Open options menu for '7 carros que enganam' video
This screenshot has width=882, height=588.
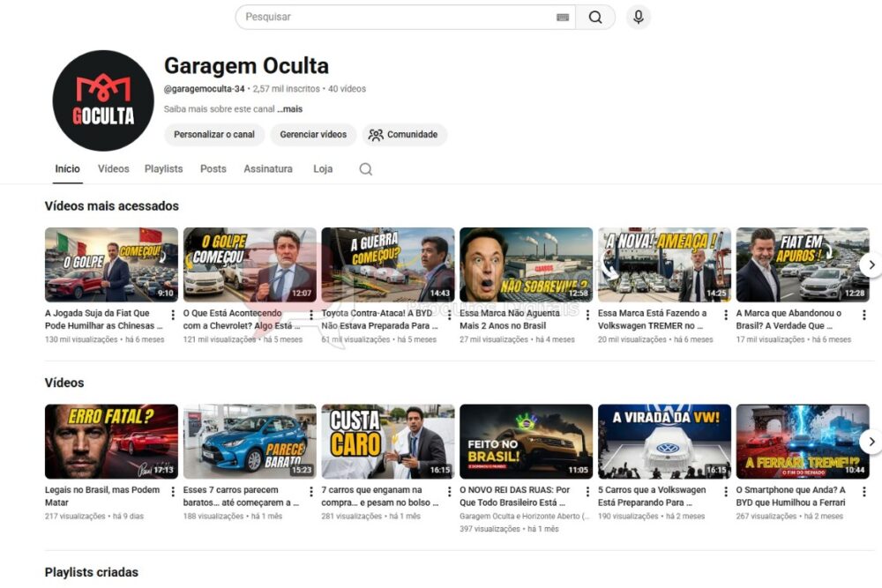click(x=449, y=491)
